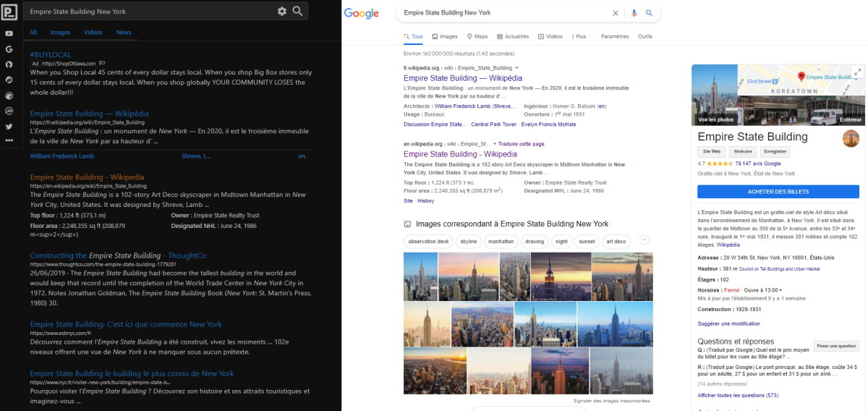Open Google Paramètres menu
868x411 pixels.
click(x=615, y=36)
